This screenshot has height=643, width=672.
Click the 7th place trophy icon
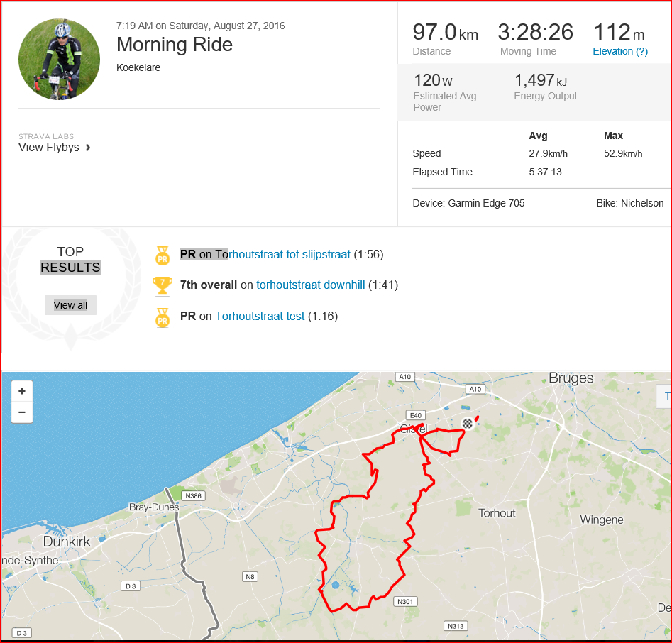tap(163, 285)
